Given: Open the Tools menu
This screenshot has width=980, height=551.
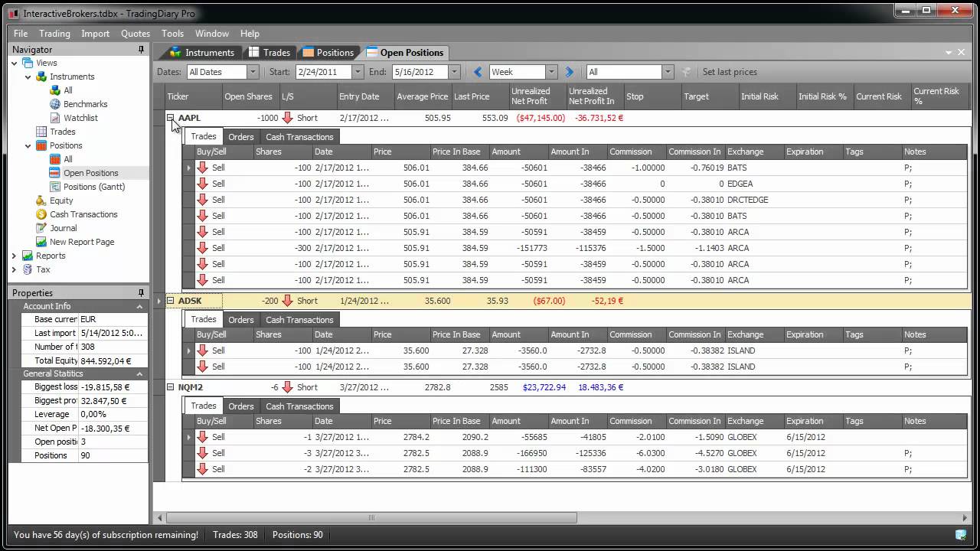Looking at the screenshot, I should 172,34.
